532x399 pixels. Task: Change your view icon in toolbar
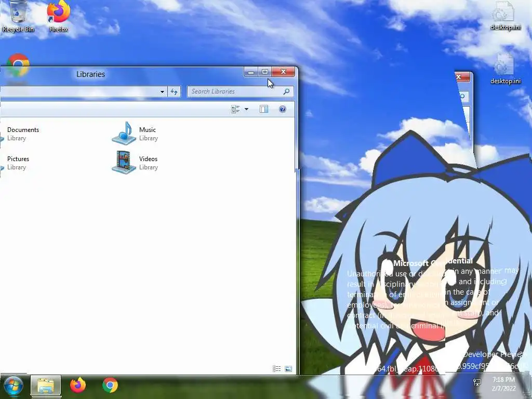coord(235,109)
